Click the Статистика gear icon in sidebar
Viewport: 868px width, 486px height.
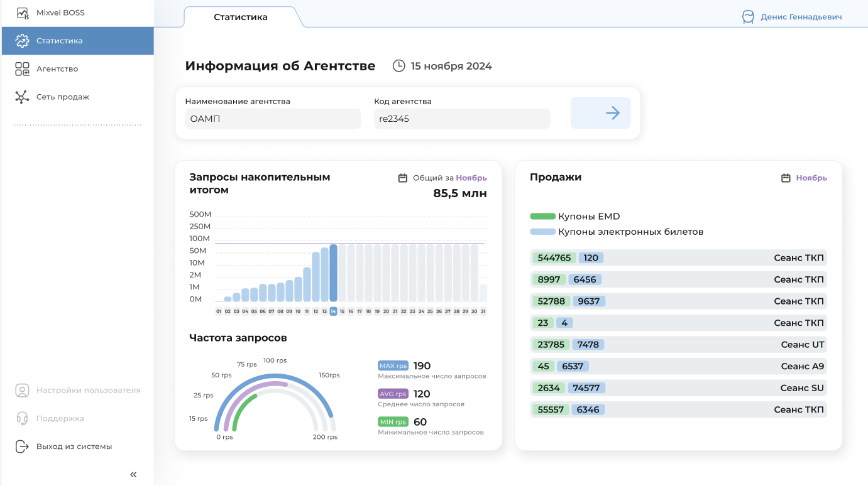click(22, 41)
